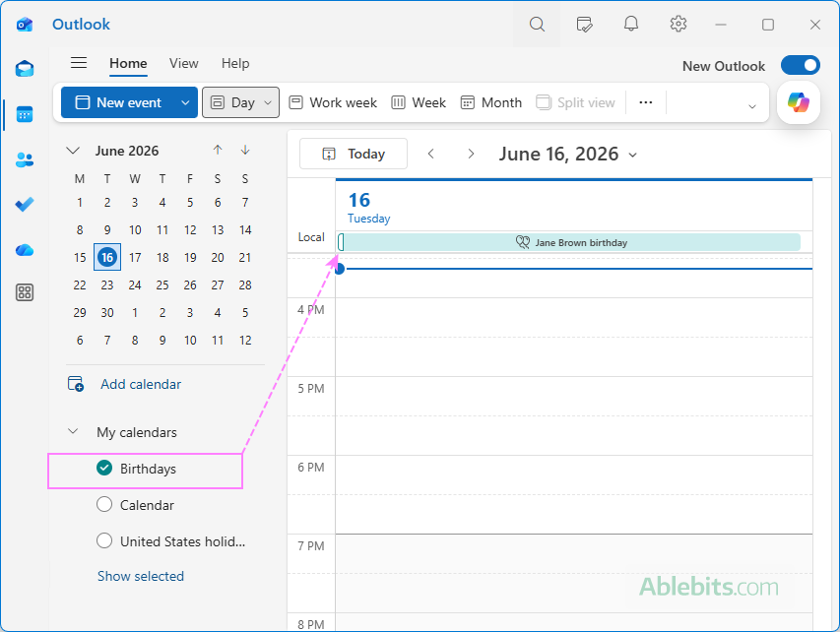Go to previous day arrow

[x=430, y=154]
